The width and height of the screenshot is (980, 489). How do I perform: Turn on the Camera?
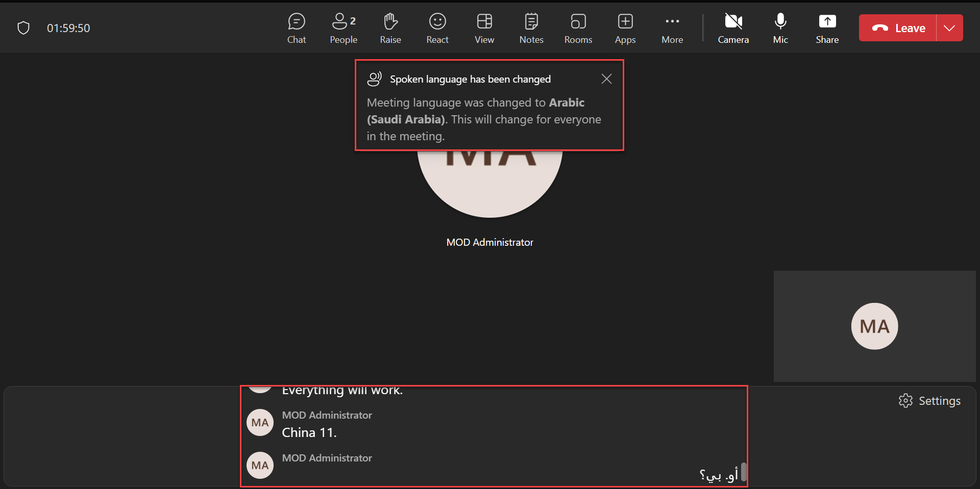pos(733,28)
